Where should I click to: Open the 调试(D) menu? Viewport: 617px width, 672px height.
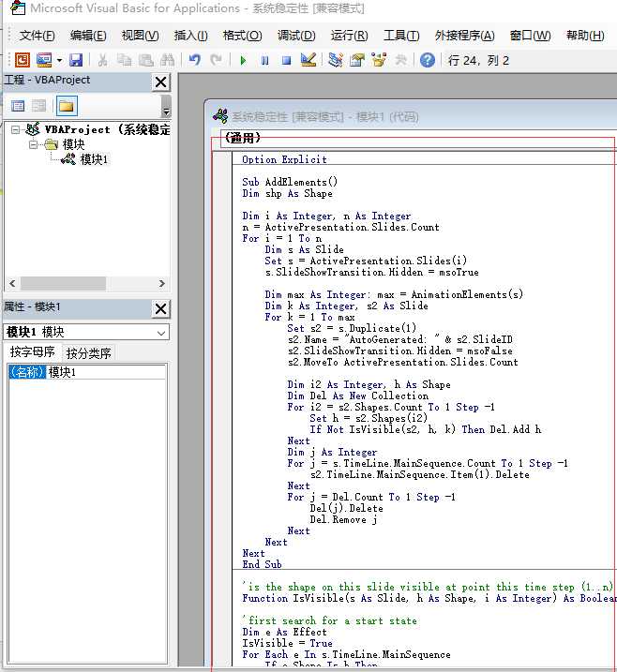tap(296, 35)
